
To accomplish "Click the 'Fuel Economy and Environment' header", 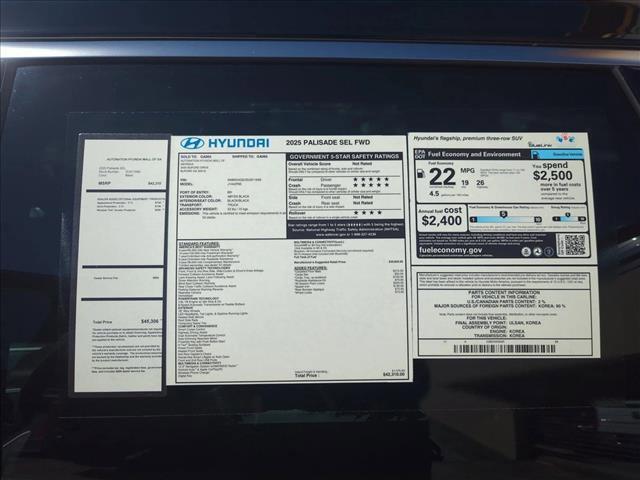I will pyautogui.click(x=474, y=154).
